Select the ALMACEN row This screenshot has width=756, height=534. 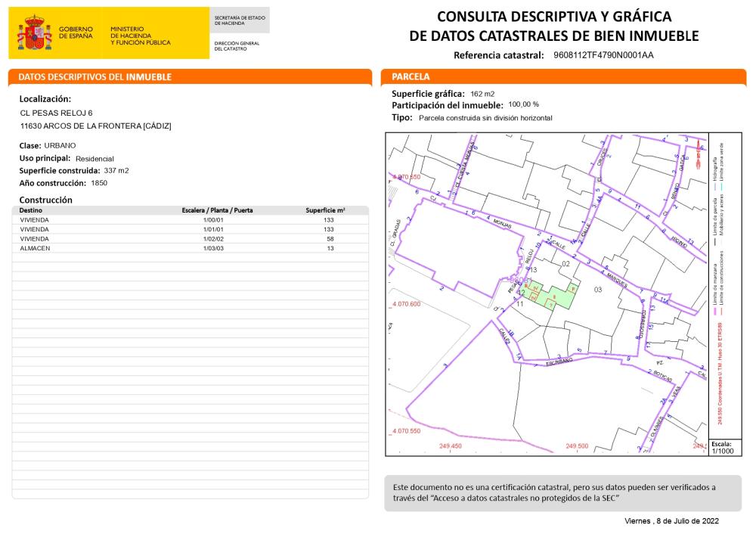point(191,248)
